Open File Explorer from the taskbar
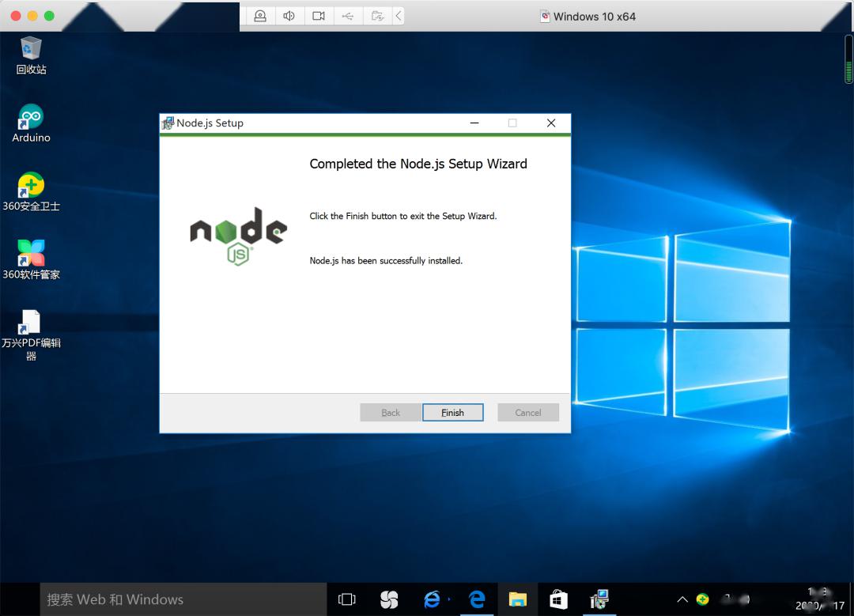Screen dimensions: 854x616 [517, 599]
